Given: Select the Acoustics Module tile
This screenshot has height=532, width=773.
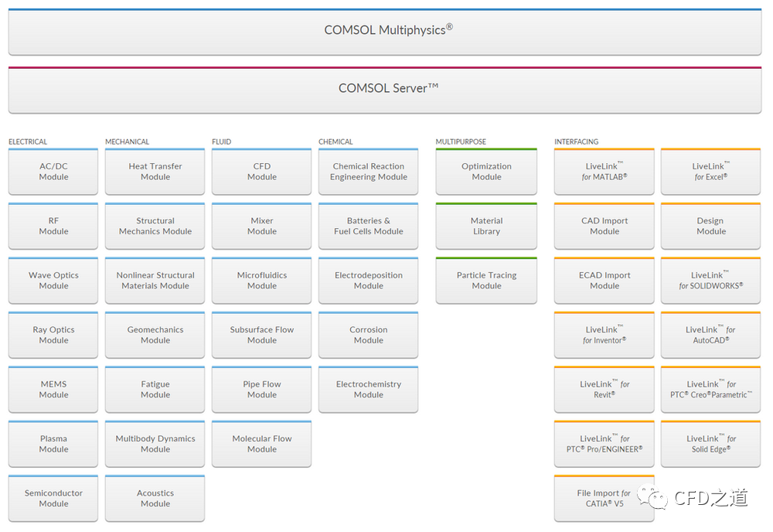Looking at the screenshot, I should 155,498.
